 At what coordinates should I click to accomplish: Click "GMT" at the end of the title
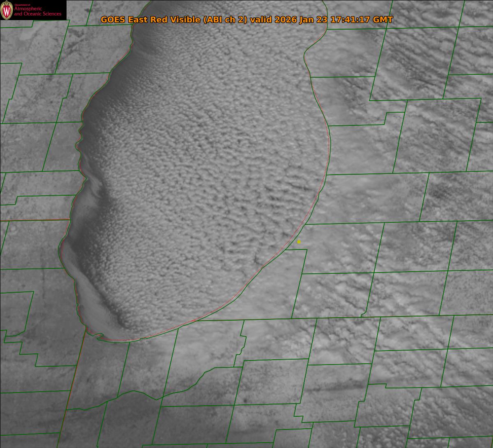point(383,20)
